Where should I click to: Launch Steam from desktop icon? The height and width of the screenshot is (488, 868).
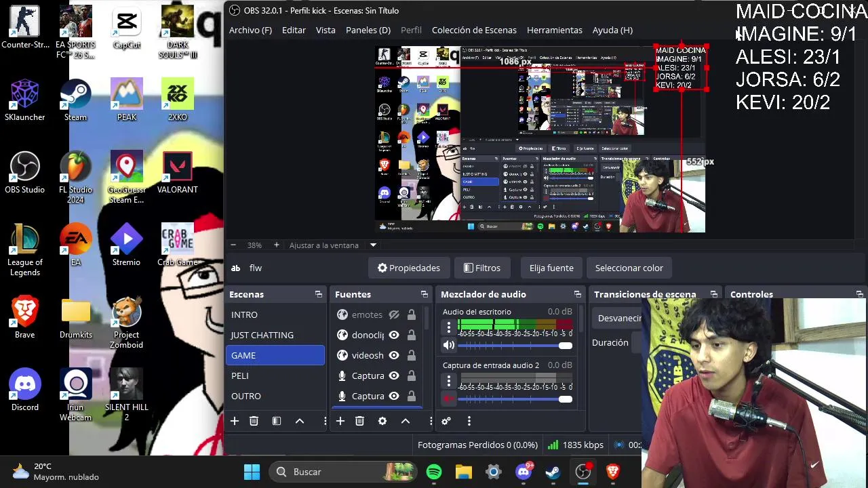click(75, 100)
